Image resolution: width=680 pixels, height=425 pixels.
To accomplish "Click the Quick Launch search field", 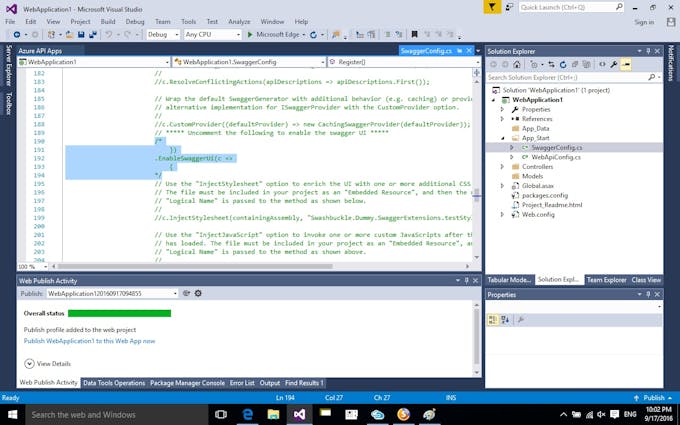I will point(571,7).
